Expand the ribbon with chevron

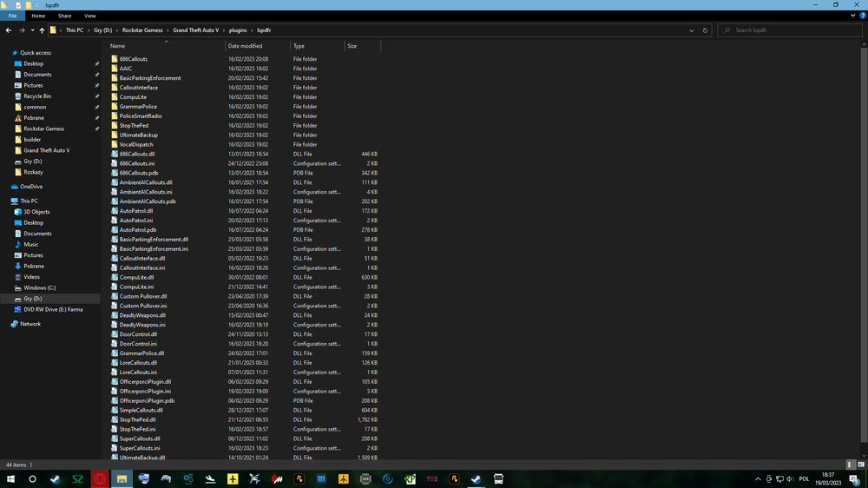point(852,16)
